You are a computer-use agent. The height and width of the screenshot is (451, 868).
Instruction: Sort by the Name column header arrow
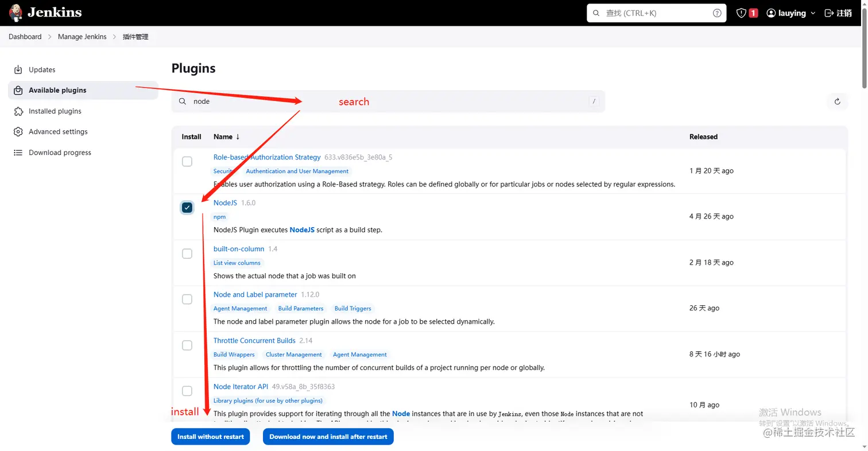point(238,137)
